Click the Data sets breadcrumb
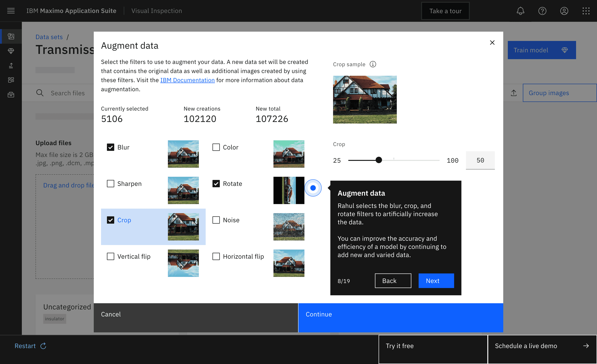The height and width of the screenshot is (364, 597). pyautogui.click(x=49, y=37)
